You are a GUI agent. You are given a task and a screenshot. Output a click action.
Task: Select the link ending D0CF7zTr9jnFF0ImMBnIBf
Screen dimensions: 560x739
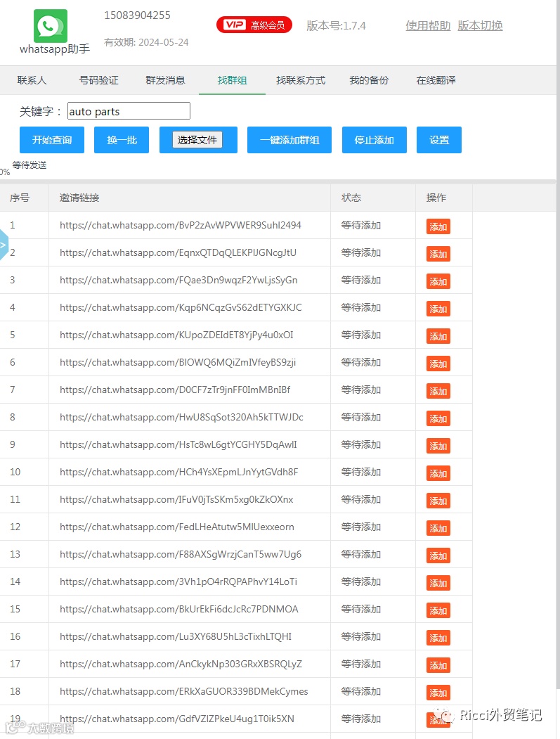tap(175, 390)
